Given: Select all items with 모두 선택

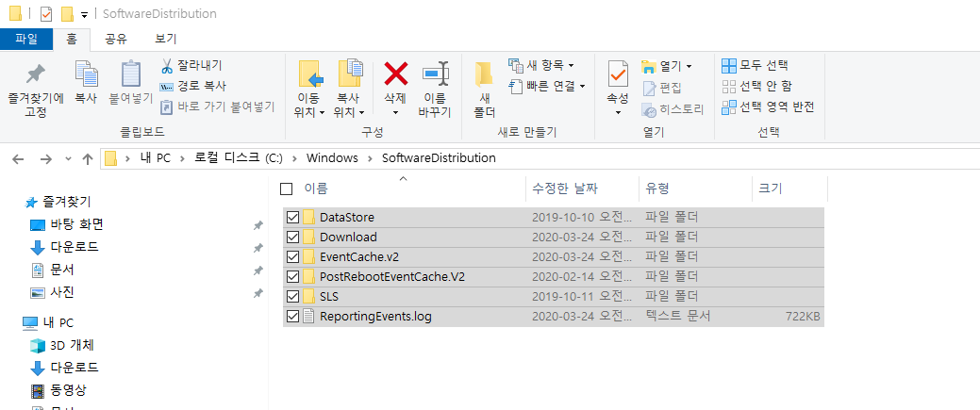Looking at the screenshot, I should [x=755, y=66].
